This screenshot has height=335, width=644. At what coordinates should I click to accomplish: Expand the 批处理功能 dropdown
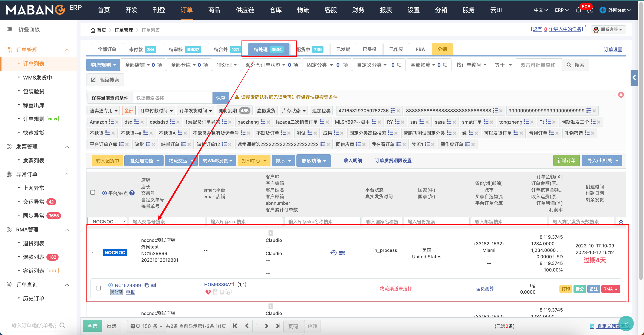pos(144,161)
